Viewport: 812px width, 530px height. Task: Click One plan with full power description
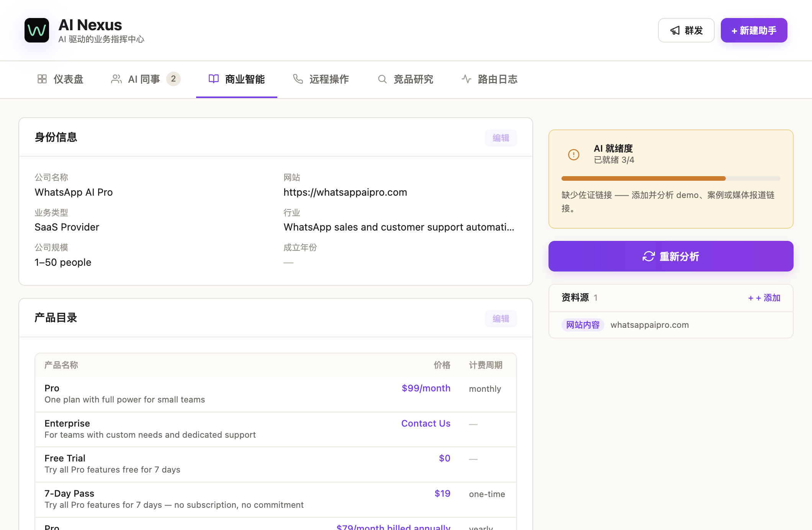[x=124, y=399]
